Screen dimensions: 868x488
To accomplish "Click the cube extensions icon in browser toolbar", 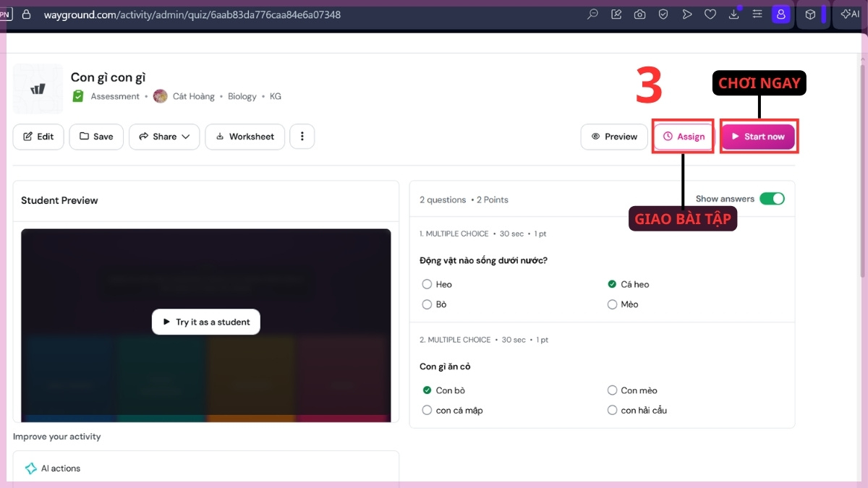I will pyautogui.click(x=811, y=14).
